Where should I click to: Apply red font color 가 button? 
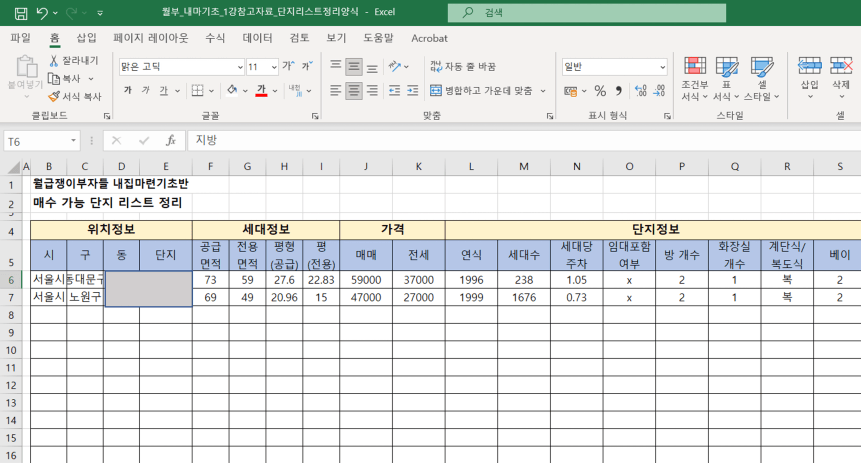tap(261, 91)
